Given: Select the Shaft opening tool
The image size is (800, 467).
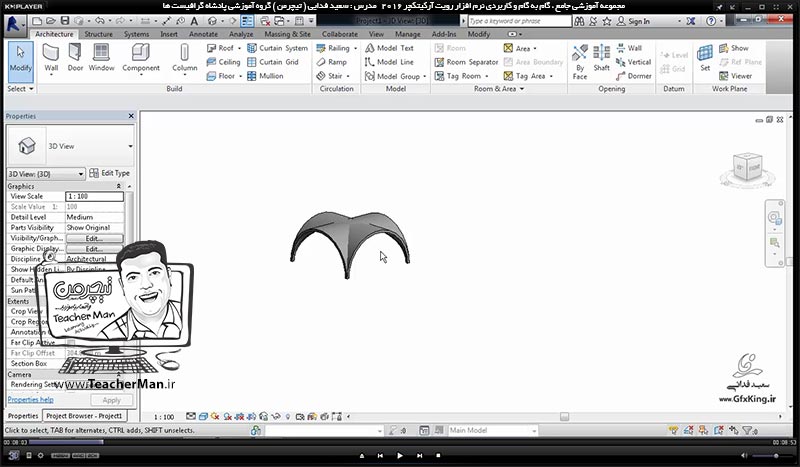Looking at the screenshot, I should point(602,58).
